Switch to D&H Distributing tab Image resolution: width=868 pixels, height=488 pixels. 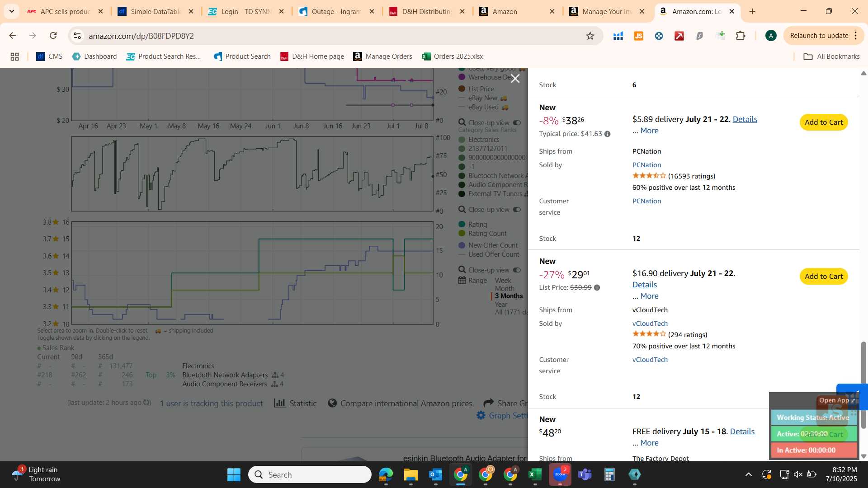coord(427,11)
